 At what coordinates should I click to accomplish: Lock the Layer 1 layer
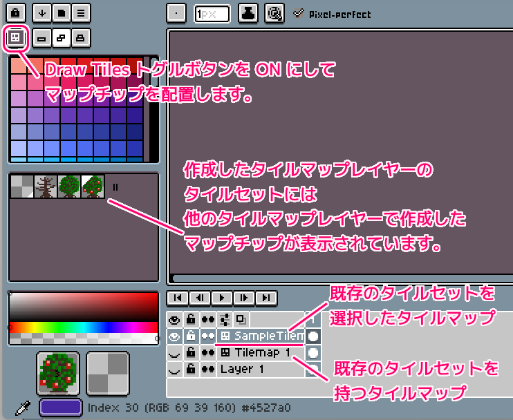point(191,370)
